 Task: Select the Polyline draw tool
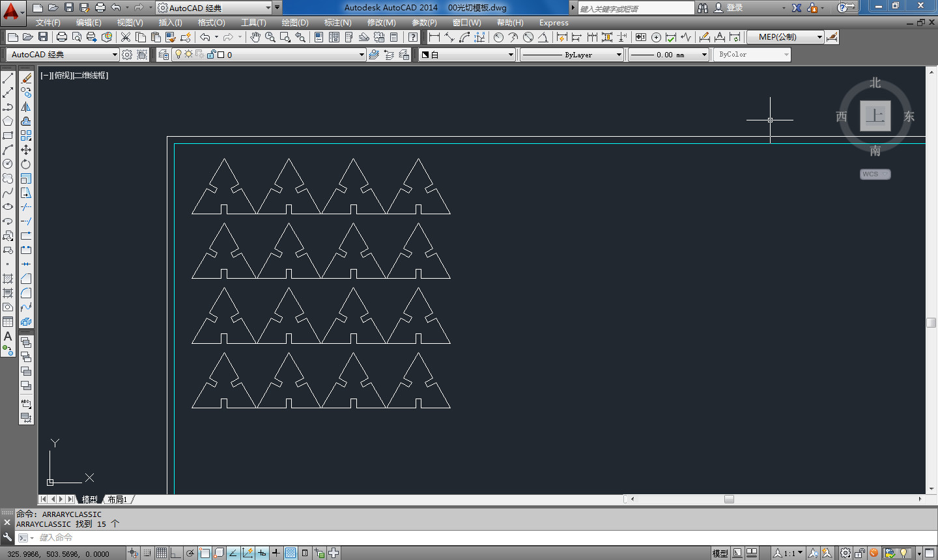tap(8, 107)
